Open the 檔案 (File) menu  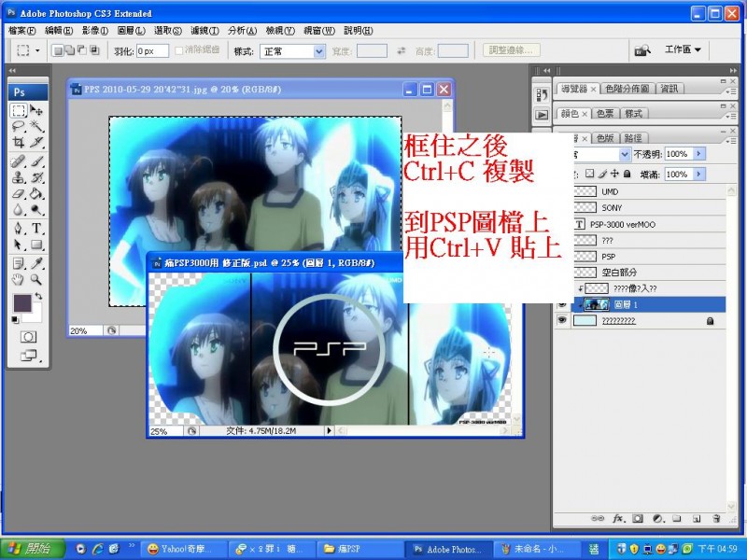(x=22, y=31)
